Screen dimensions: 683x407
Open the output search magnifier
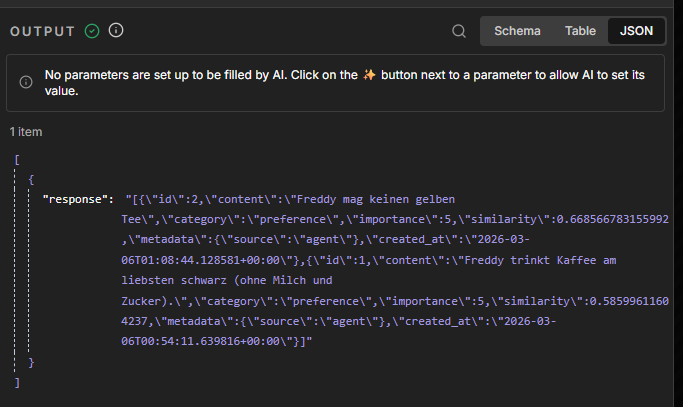pos(459,31)
